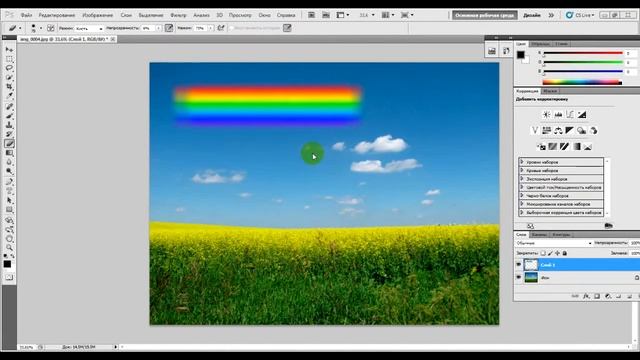Tick the erase to history checkbox
This screenshot has height=360, width=640.
coord(231,28)
